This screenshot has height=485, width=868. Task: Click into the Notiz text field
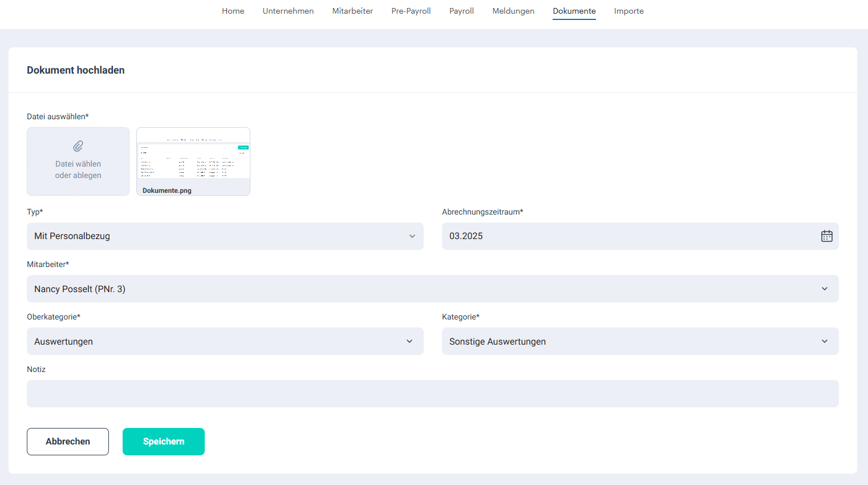[x=432, y=394]
